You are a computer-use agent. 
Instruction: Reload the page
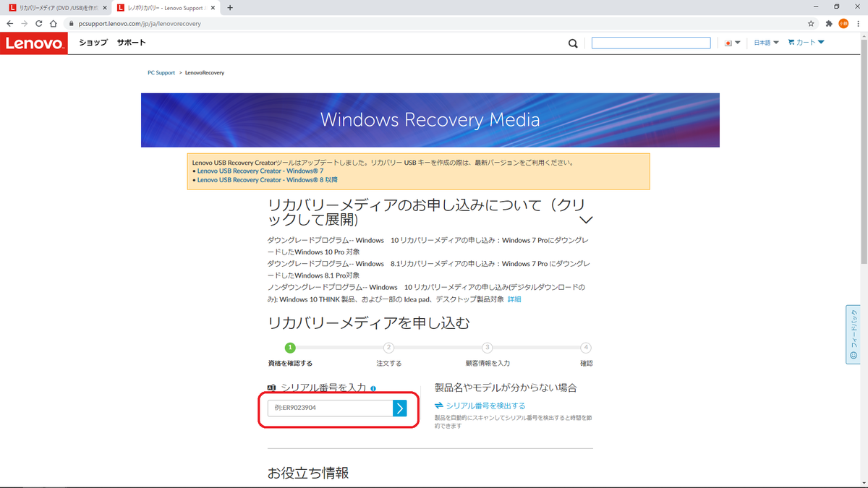coord(39,23)
